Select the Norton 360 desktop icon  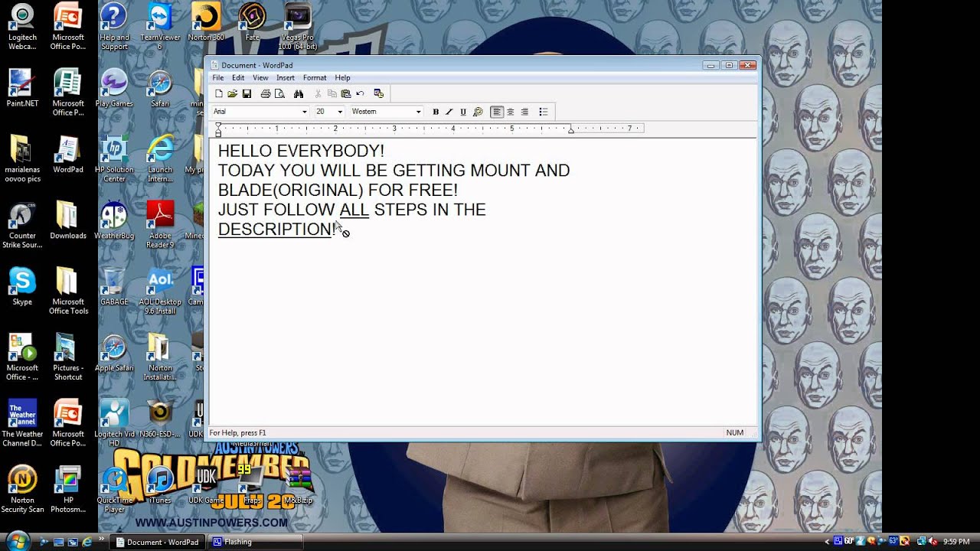coord(206,23)
